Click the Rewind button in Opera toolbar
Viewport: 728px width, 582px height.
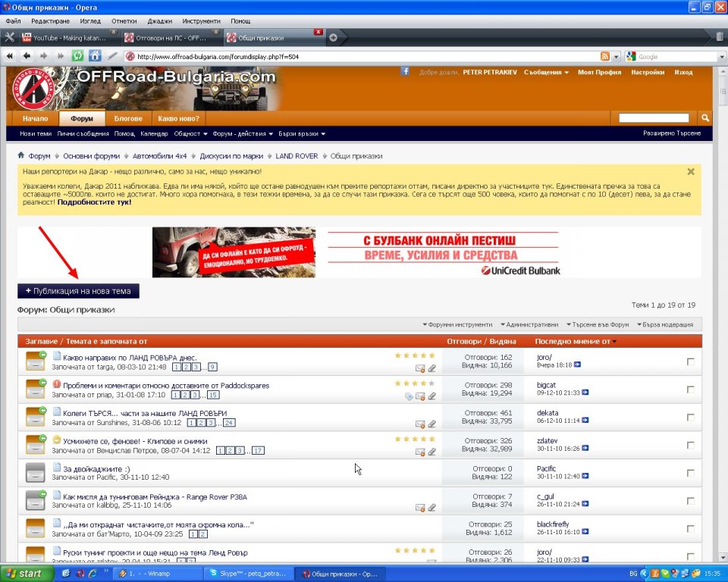click(x=9, y=56)
